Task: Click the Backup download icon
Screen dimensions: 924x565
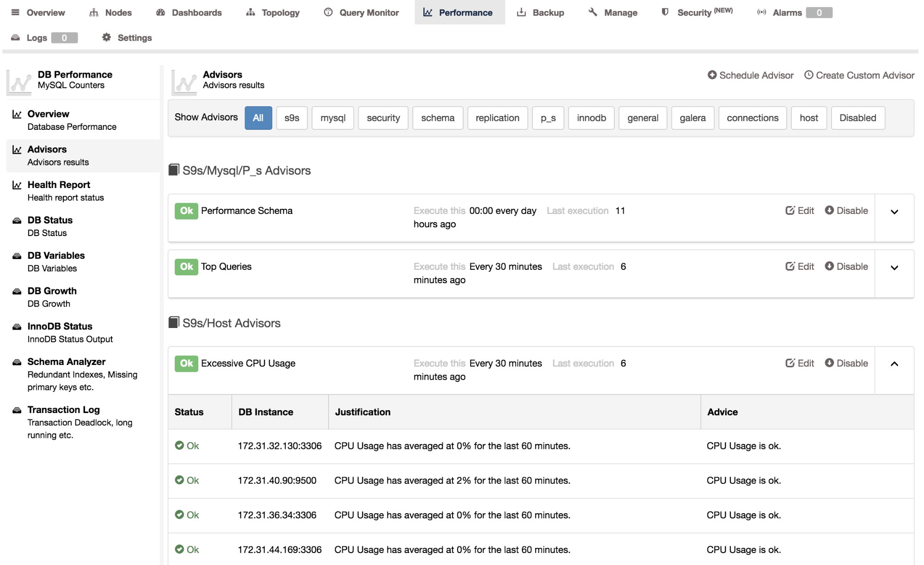Action: (x=521, y=12)
